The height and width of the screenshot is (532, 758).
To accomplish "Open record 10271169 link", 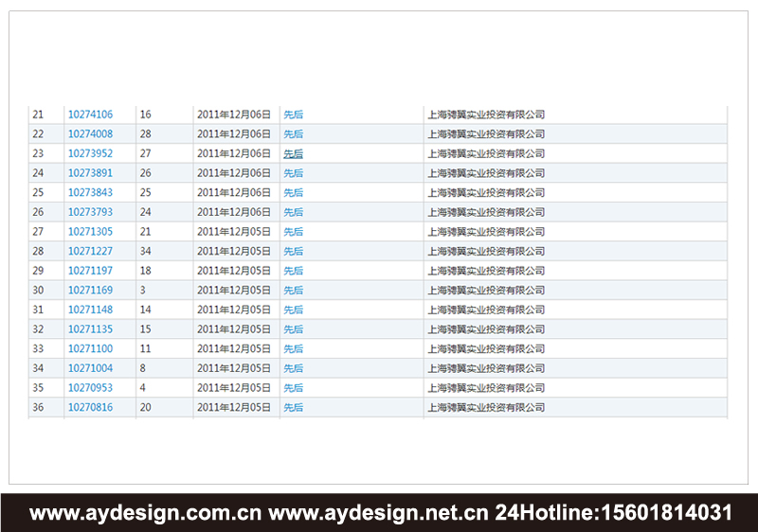I will pos(90,291).
